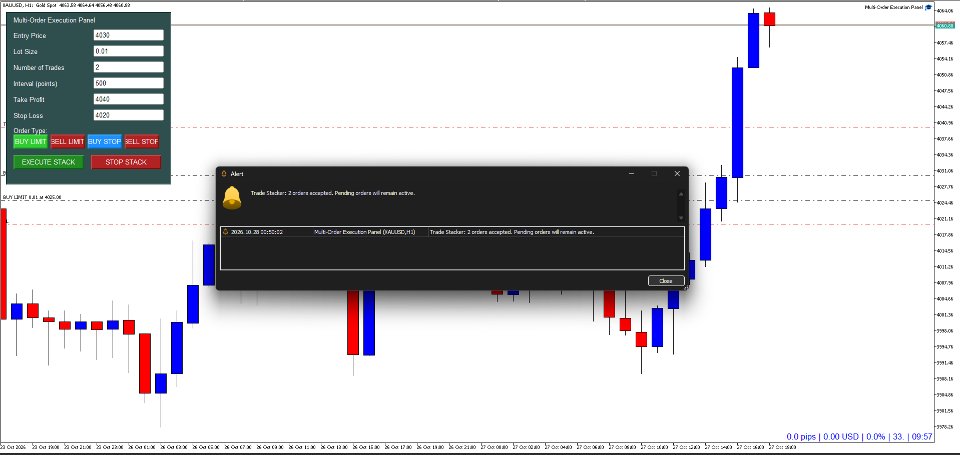Focus the Entry Price input field

[129, 36]
